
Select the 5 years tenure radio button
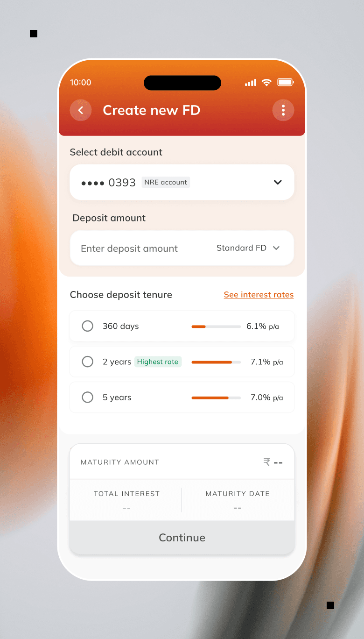pos(87,397)
